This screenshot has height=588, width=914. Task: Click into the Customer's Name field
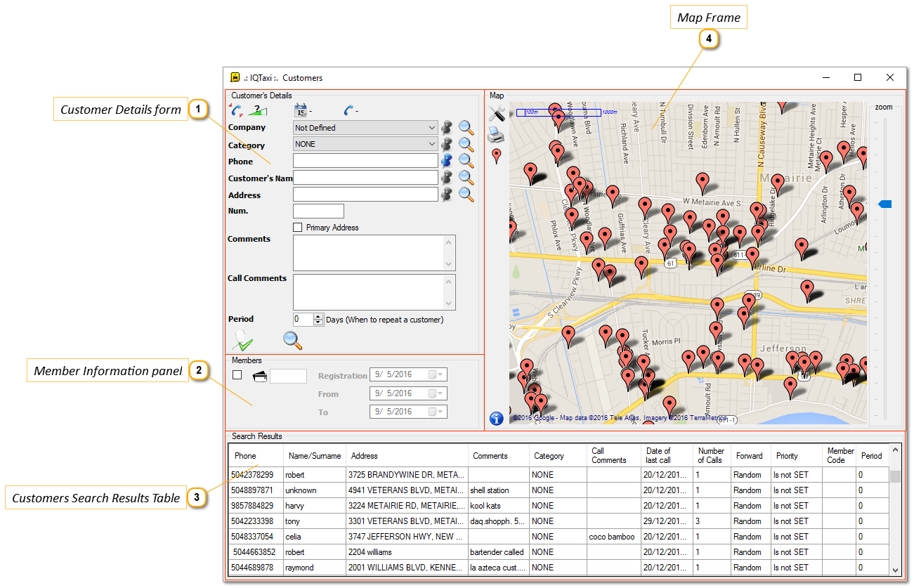(365, 177)
